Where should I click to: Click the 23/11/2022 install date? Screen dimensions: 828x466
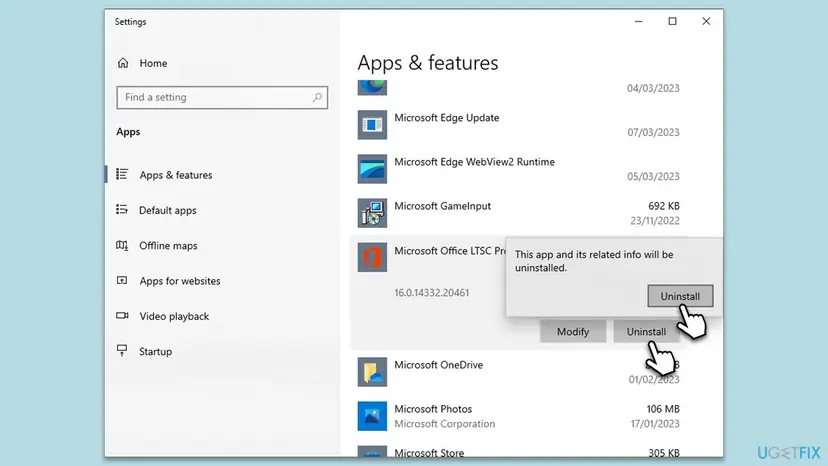click(655, 221)
